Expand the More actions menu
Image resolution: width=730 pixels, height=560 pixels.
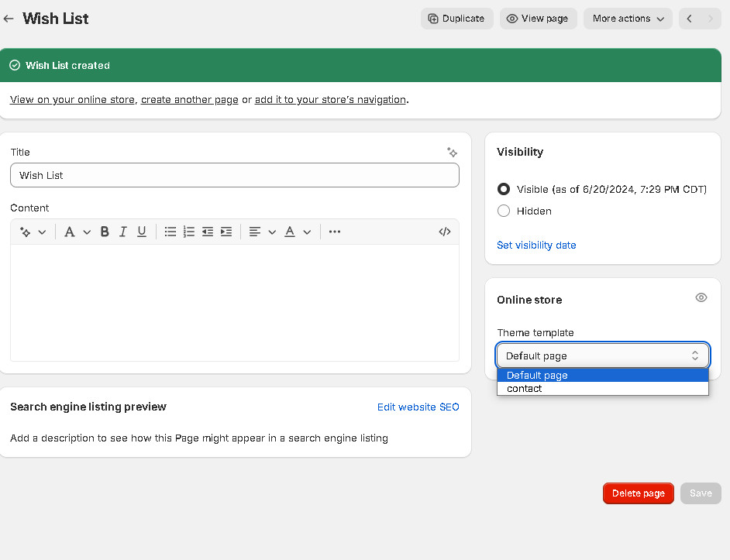(x=628, y=19)
